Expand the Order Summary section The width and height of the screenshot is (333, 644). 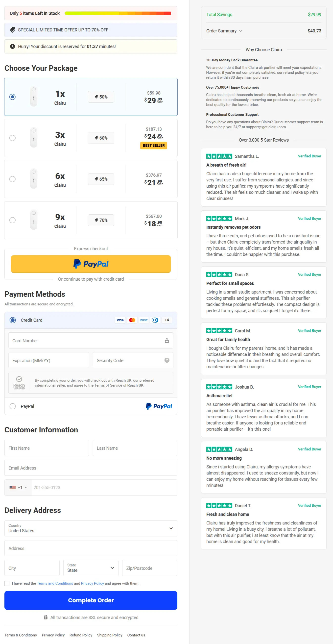coord(224,31)
